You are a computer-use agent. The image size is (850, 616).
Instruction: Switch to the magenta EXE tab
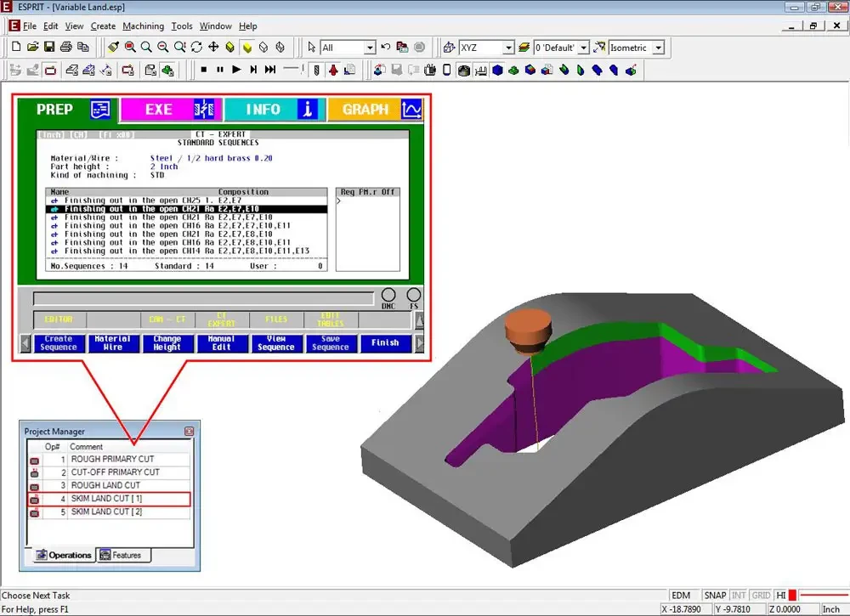click(171, 109)
